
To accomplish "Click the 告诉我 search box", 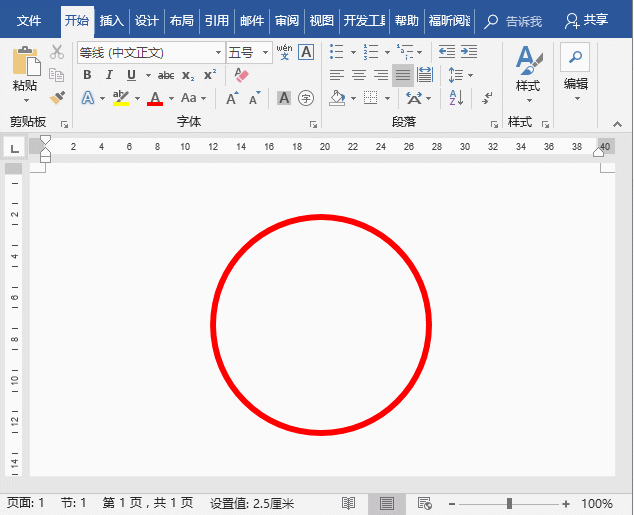I will [514, 20].
